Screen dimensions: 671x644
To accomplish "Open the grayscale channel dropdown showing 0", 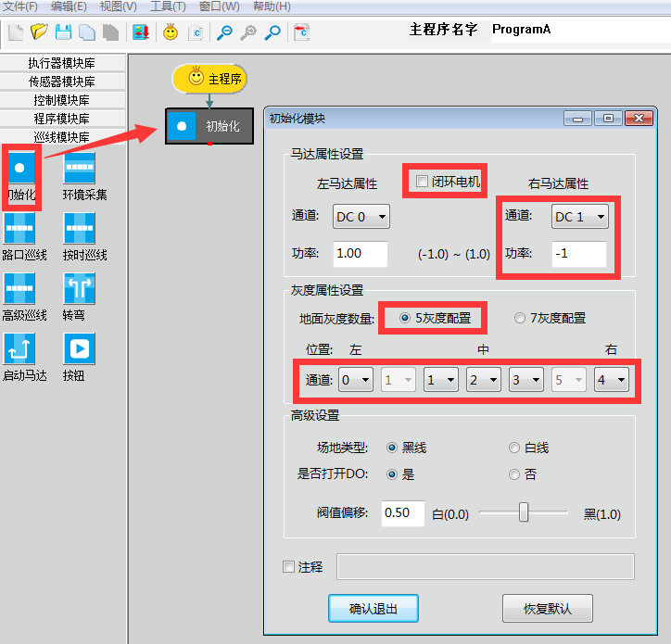I will pos(356,380).
